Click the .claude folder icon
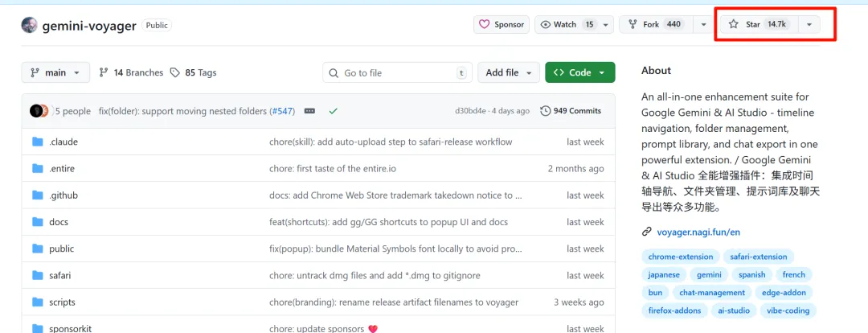 38,142
